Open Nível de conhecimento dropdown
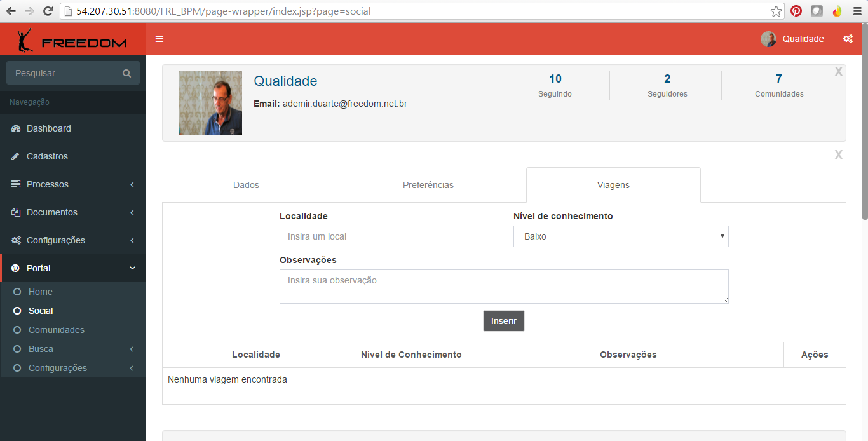The image size is (868, 441). coord(621,236)
